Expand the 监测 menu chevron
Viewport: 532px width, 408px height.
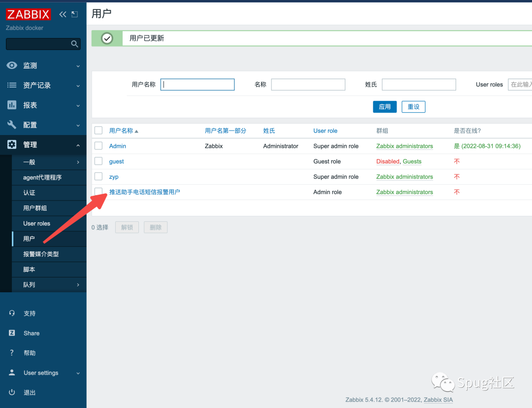78,66
